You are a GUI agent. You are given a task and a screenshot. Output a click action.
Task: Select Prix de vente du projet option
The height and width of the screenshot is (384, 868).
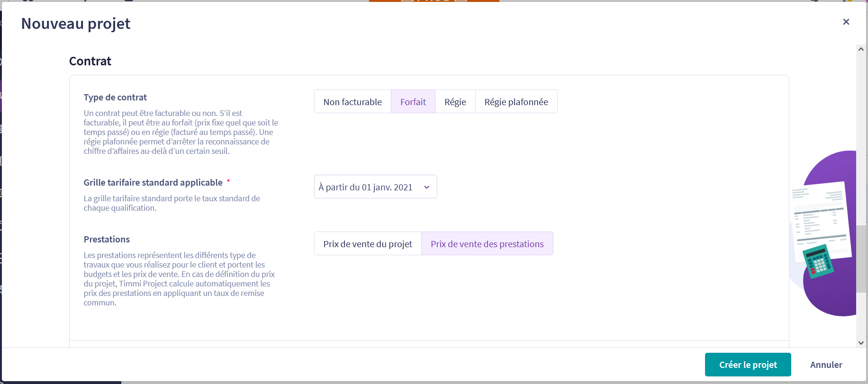[x=368, y=244]
